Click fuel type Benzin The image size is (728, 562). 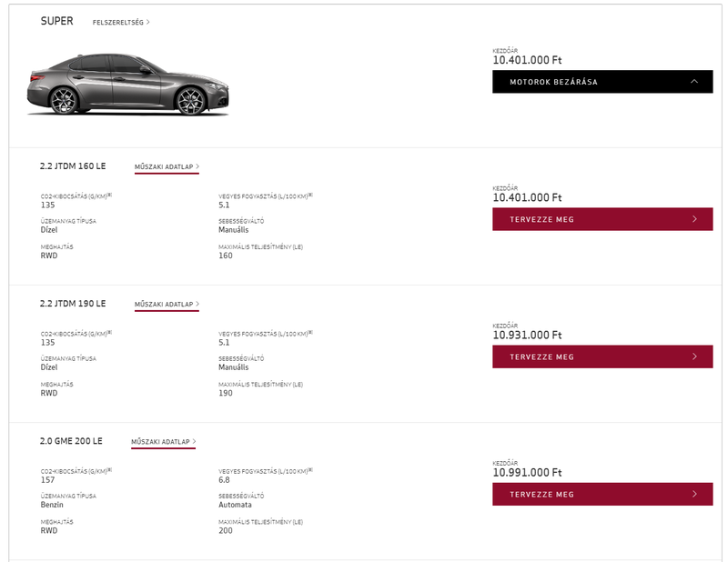pyautogui.click(x=52, y=505)
